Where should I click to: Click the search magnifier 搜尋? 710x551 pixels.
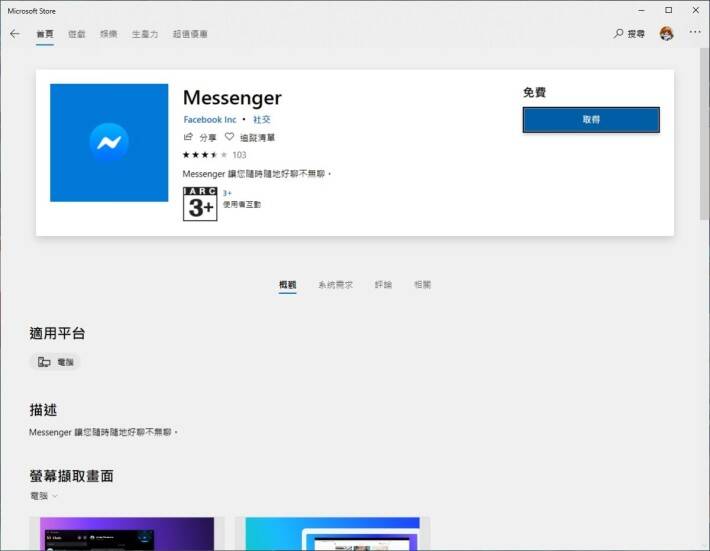[x=629, y=34]
